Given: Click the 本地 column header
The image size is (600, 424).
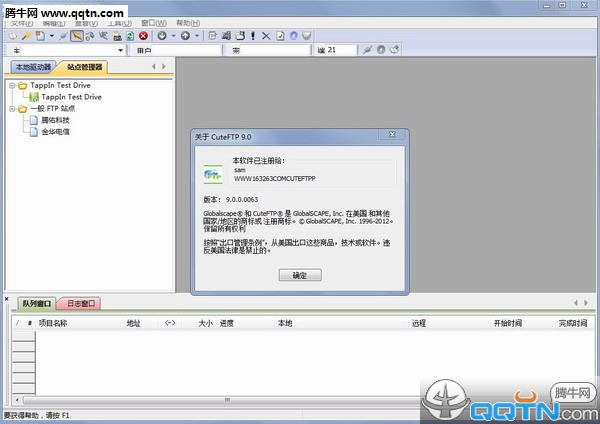Looking at the screenshot, I should (285, 323).
